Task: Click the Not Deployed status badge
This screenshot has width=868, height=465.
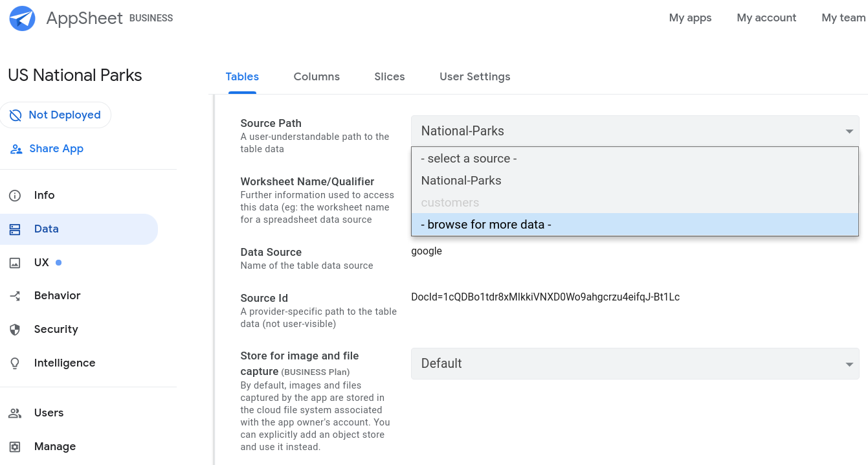Action: coord(56,115)
